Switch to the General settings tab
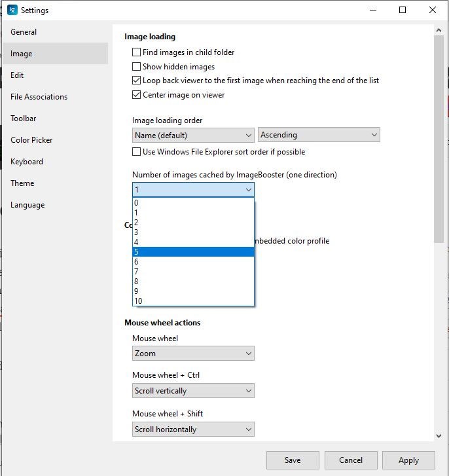 coord(24,32)
